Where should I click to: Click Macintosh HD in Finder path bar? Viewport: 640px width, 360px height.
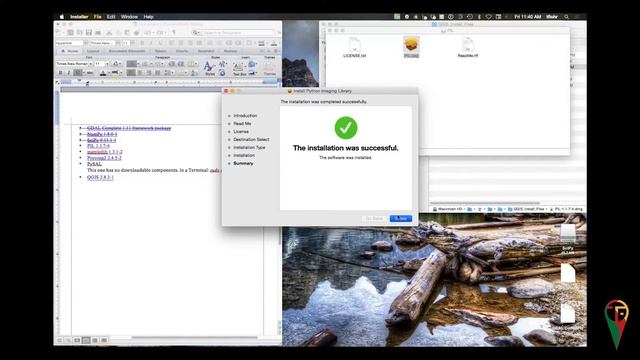pyautogui.click(x=448, y=209)
